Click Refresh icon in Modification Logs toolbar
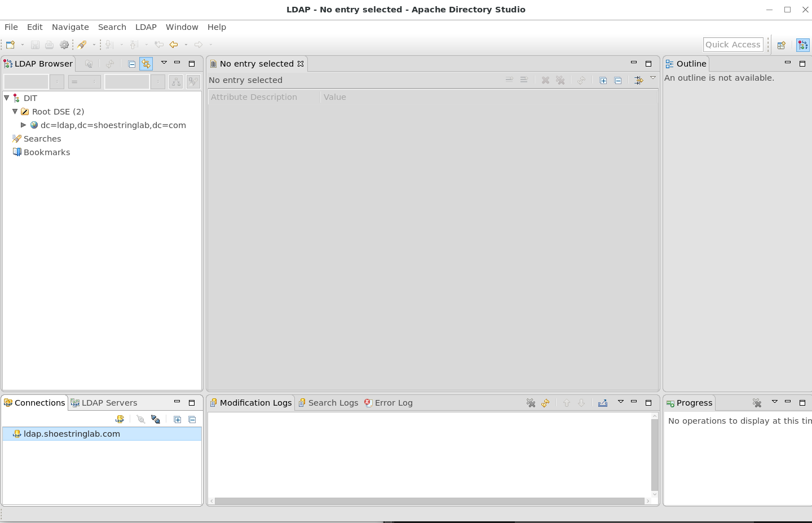 pyautogui.click(x=545, y=403)
